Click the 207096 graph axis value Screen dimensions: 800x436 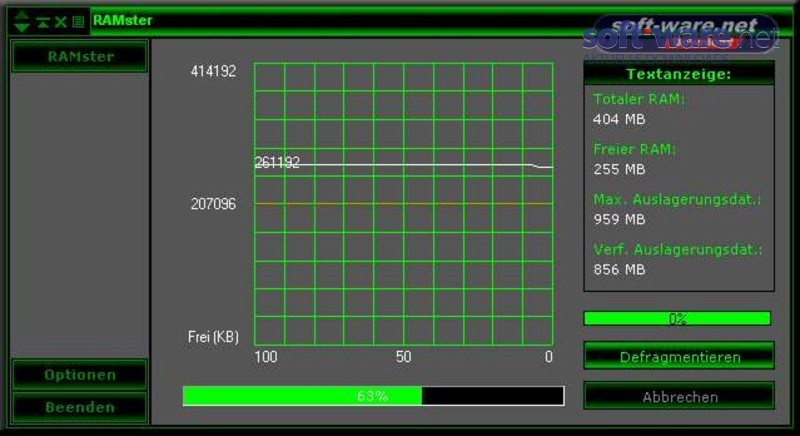pyautogui.click(x=213, y=204)
